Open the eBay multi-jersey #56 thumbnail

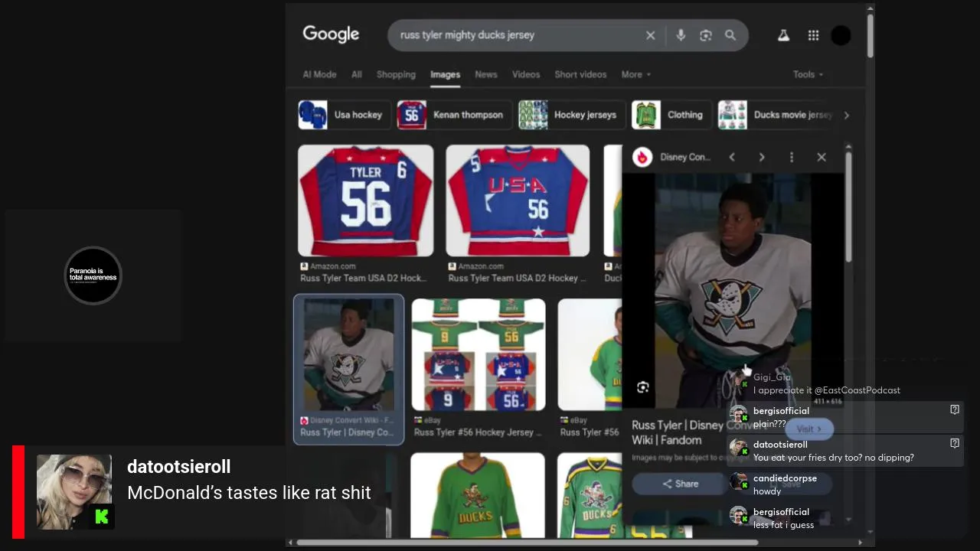click(x=479, y=354)
